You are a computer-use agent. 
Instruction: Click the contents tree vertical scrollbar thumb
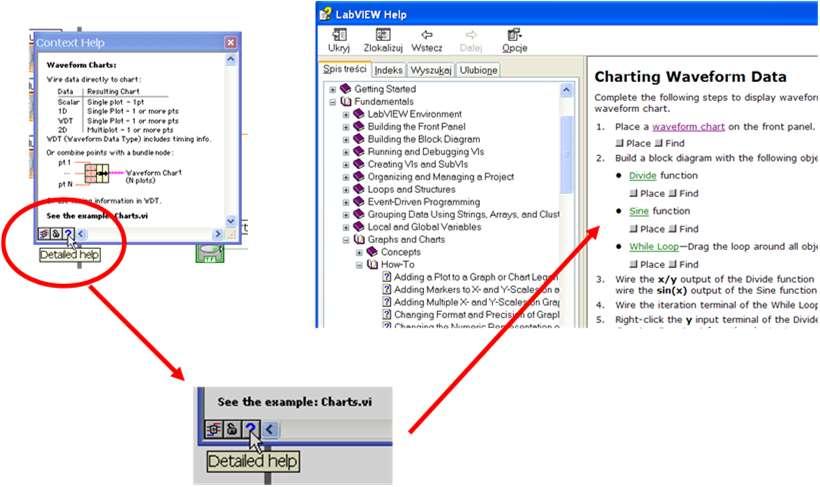[566, 155]
